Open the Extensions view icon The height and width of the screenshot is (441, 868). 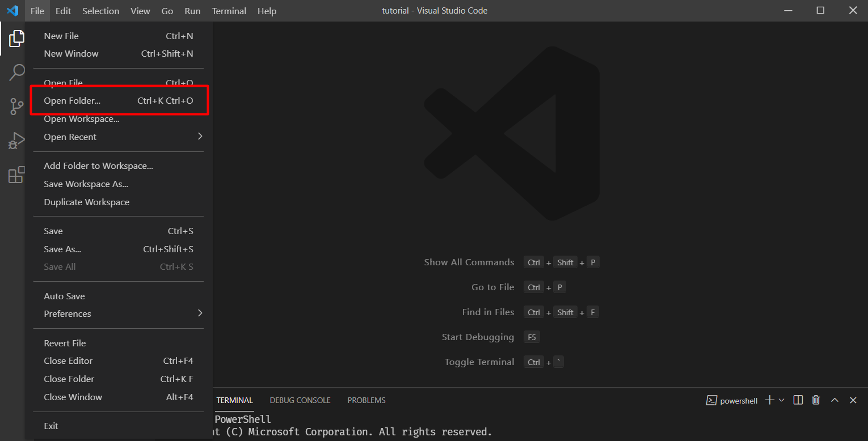(x=16, y=175)
